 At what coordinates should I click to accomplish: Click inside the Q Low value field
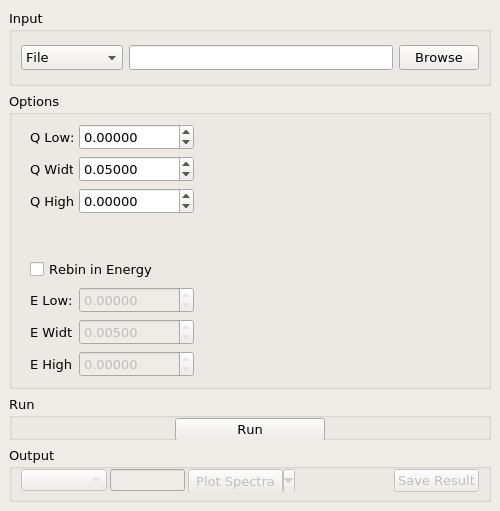(x=129, y=137)
